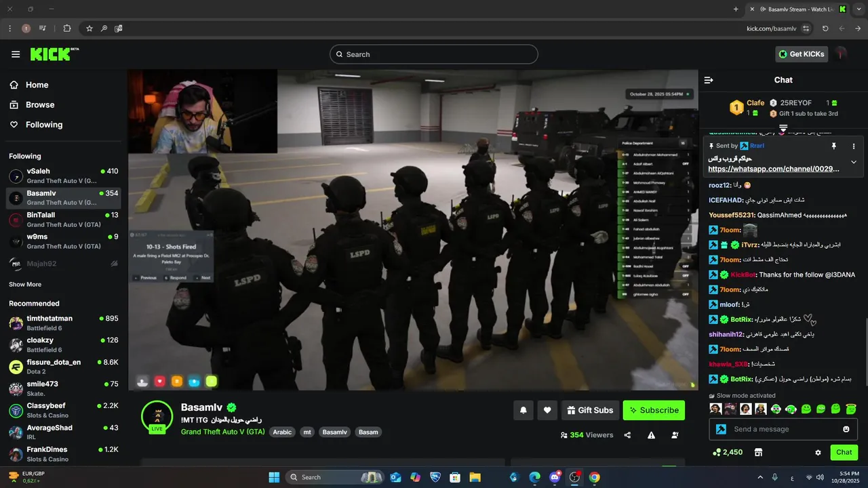
Task: Click the Get KICKs button
Action: tap(802, 54)
